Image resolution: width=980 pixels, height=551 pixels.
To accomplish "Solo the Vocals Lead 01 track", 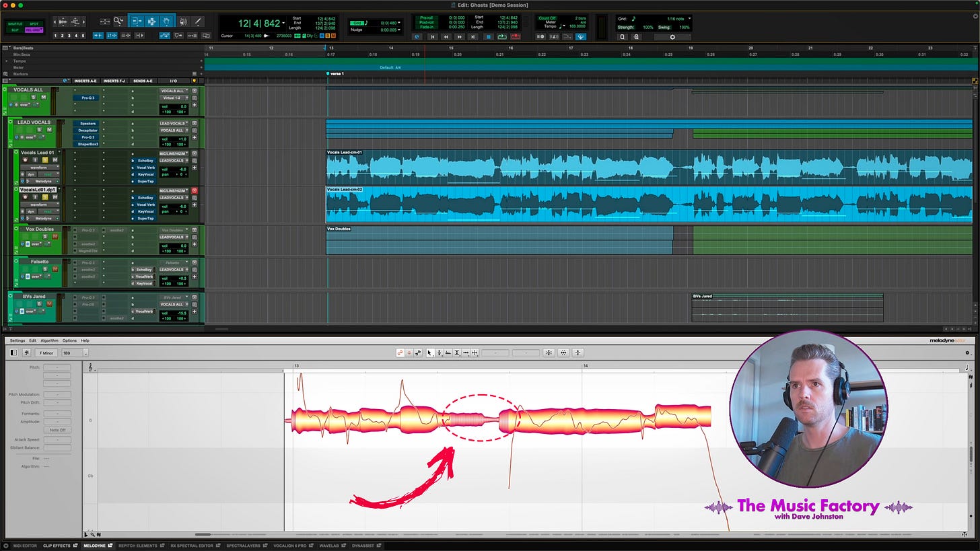I will click(x=45, y=160).
